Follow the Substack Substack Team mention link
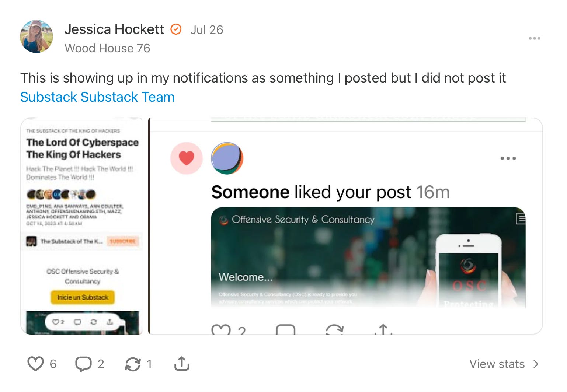This screenshot has width=567, height=392. tap(97, 97)
